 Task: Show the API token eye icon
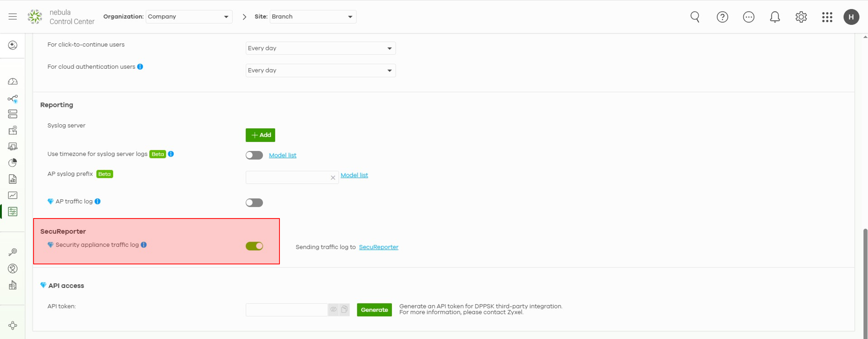coord(333,309)
